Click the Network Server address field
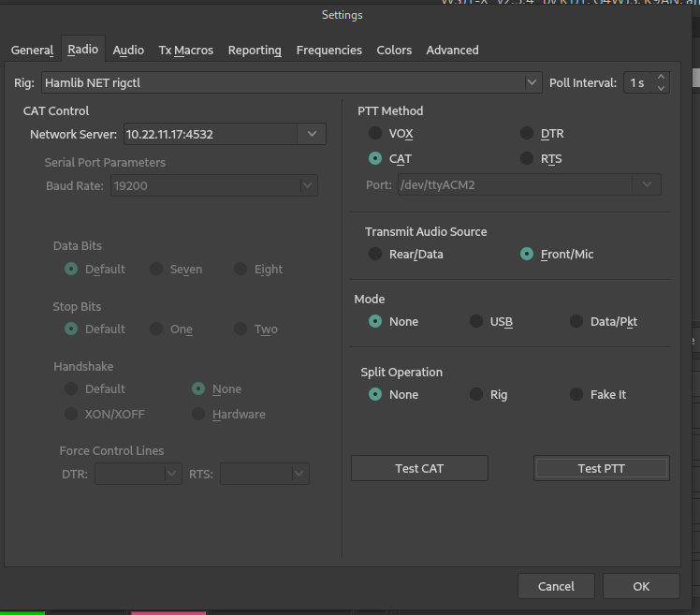Image resolution: width=700 pixels, height=615 pixels. (211, 134)
